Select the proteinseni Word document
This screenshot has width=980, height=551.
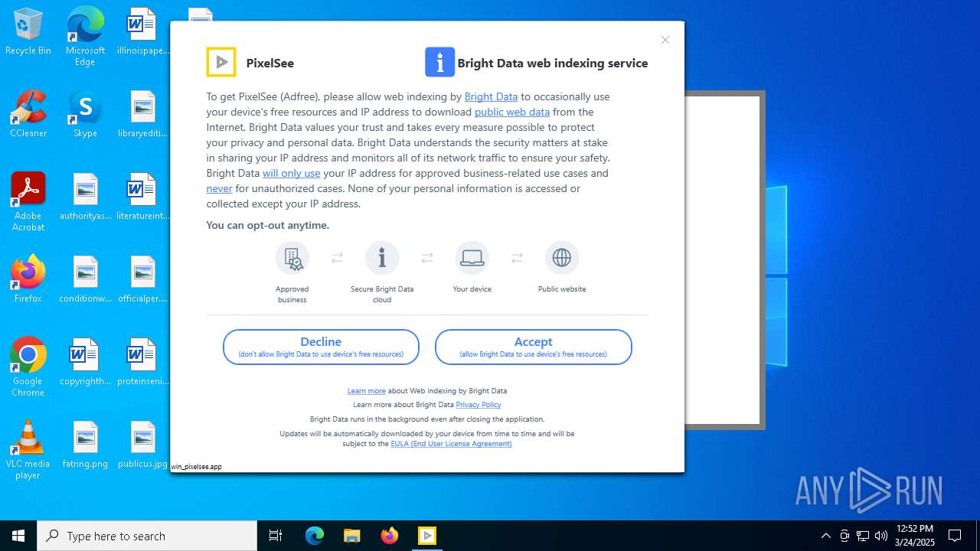(142, 362)
